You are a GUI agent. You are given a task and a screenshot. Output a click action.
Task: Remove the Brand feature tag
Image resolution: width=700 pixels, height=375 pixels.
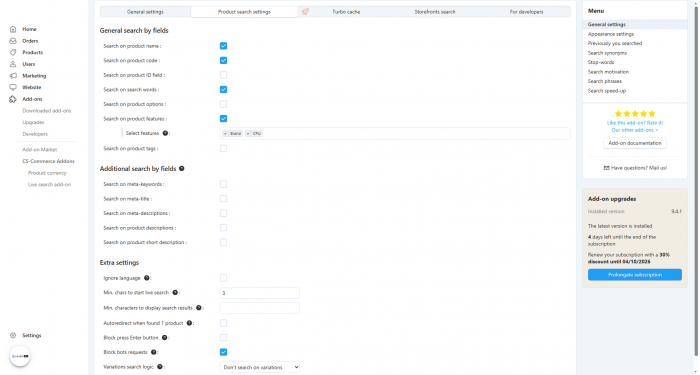[225, 133]
